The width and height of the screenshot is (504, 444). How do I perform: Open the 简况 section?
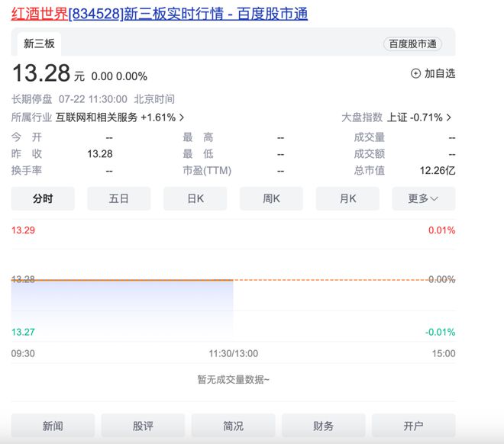coord(234,426)
